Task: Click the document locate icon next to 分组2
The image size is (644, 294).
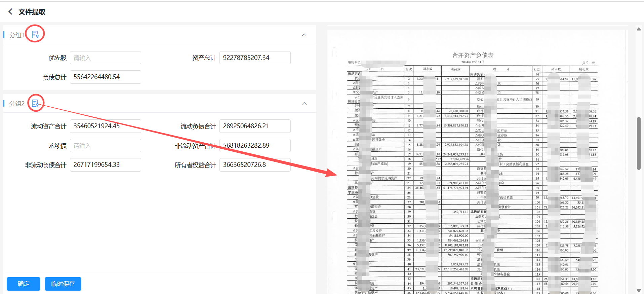Action: point(35,103)
